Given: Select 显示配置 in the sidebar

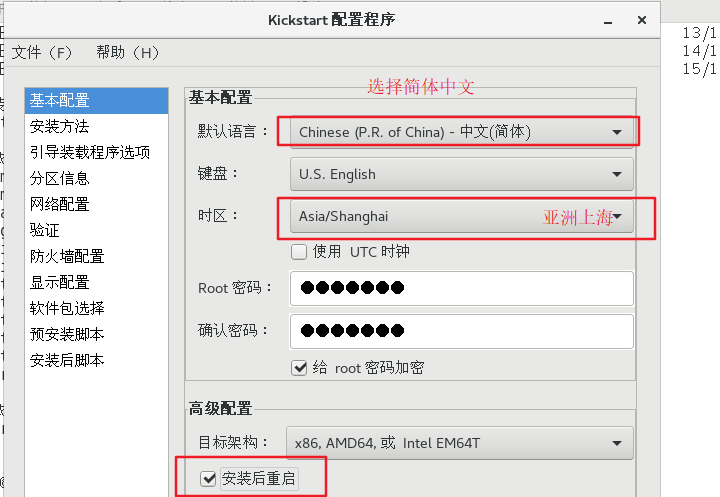Looking at the screenshot, I should [96, 282].
